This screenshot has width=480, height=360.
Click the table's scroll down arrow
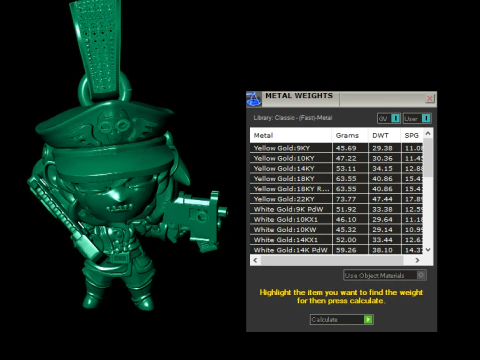[428, 249]
